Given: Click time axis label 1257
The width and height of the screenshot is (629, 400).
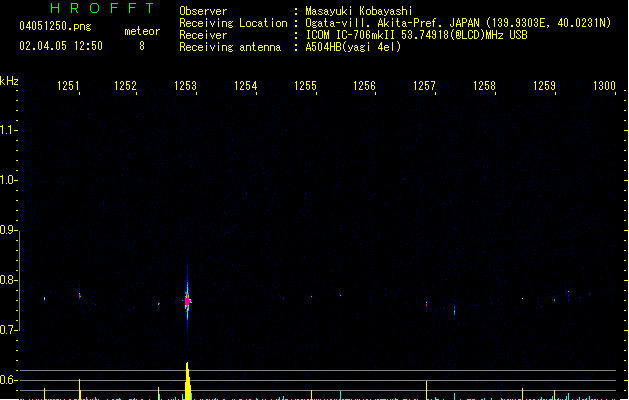Looking at the screenshot, I should pyautogui.click(x=424, y=86).
